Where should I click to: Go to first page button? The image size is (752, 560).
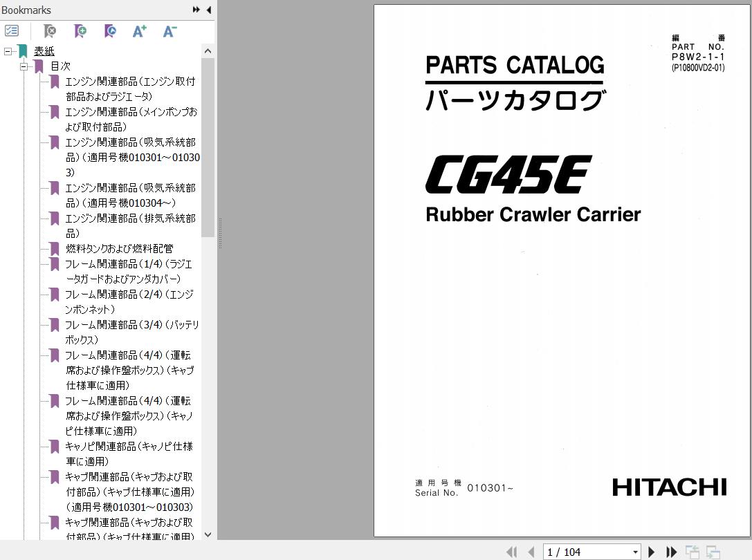pos(512,552)
